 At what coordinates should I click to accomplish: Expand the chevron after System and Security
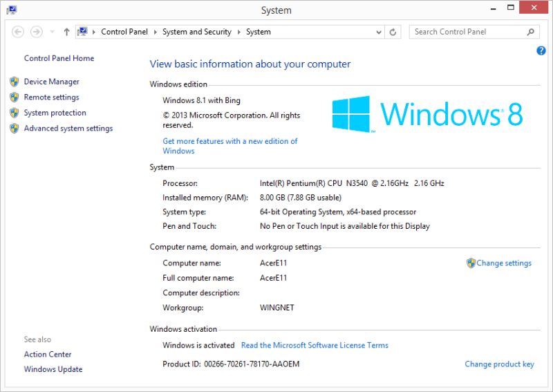pyautogui.click(x=238, y=32)
